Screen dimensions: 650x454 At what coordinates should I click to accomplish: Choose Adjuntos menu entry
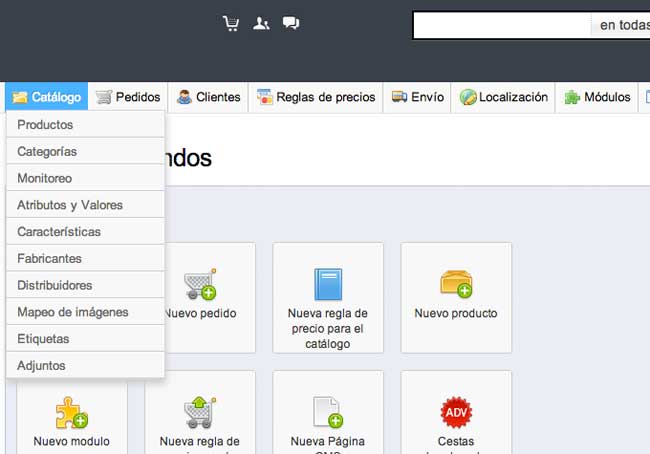tap(85, 365)
